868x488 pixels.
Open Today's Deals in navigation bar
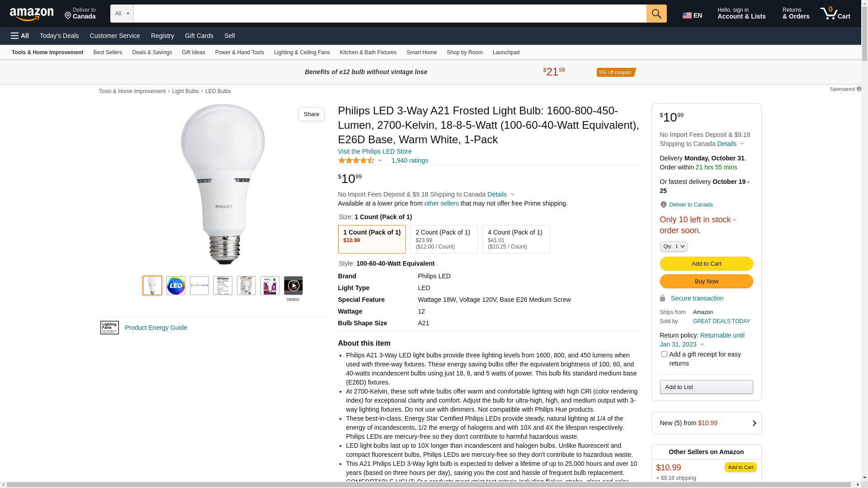[59, 36]
